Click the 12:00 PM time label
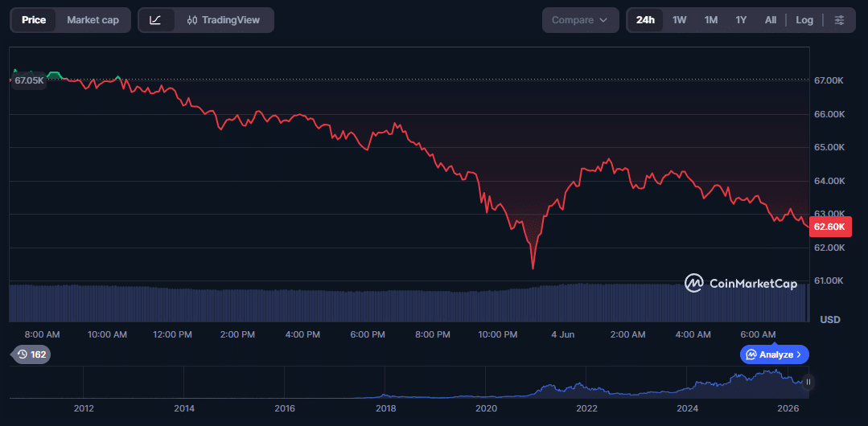 pos(172,334)
